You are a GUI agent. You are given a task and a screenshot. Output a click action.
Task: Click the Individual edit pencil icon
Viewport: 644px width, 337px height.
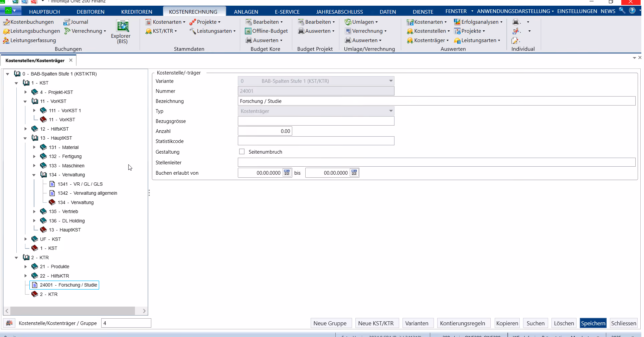515,40
